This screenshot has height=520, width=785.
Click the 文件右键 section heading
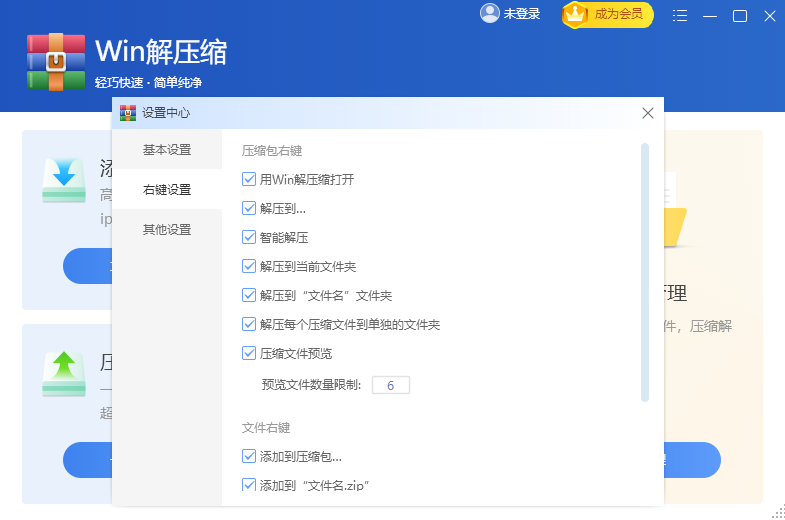(266, 428)
